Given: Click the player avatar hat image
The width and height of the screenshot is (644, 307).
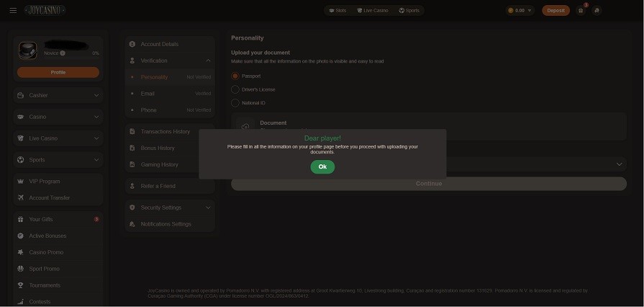Looking at the screenshot, I should click(x=27, y=50).
